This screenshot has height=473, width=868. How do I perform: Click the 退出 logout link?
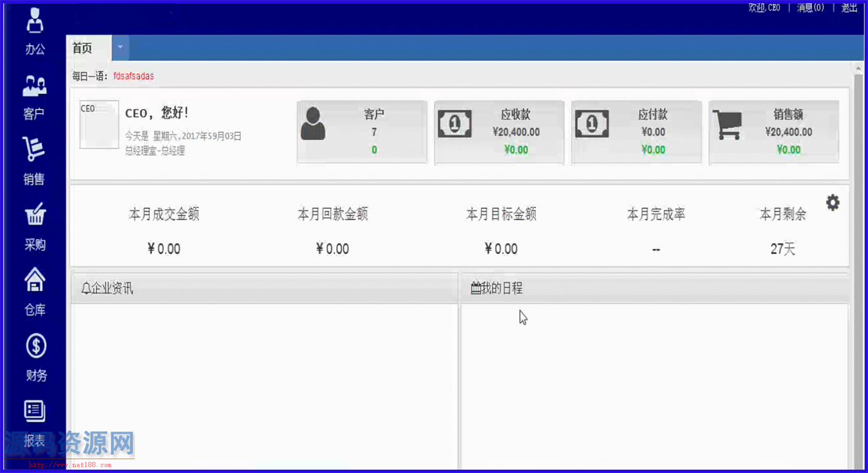[x=850, y=8]
